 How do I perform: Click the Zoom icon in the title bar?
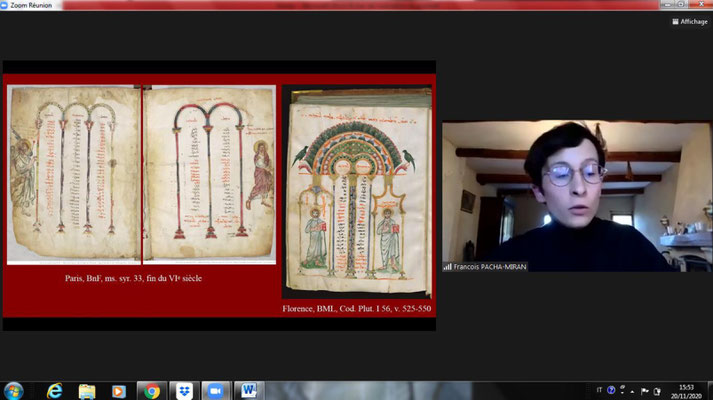4,5
